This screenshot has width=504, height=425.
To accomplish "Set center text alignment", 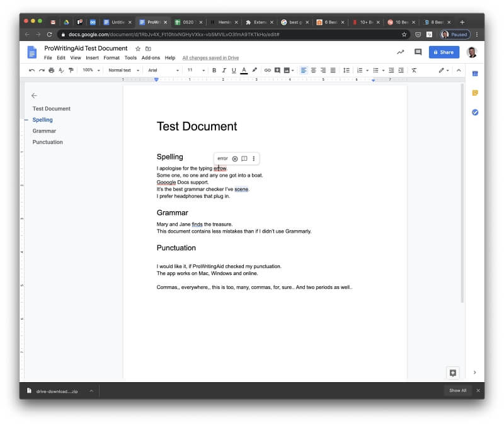I will 313,70.
